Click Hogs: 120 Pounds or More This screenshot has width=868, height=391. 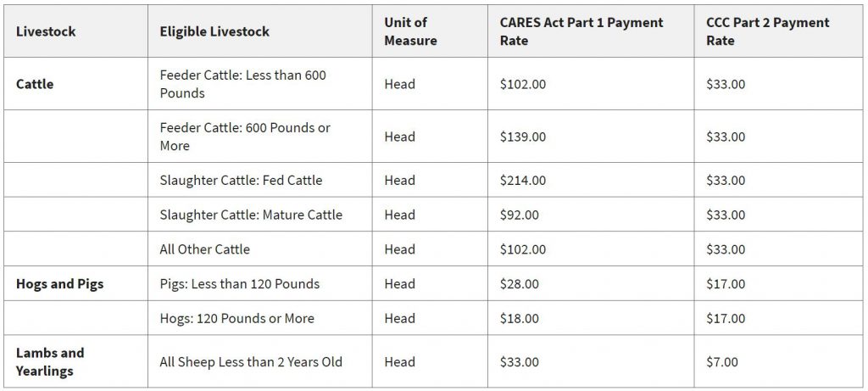point(236,319)
